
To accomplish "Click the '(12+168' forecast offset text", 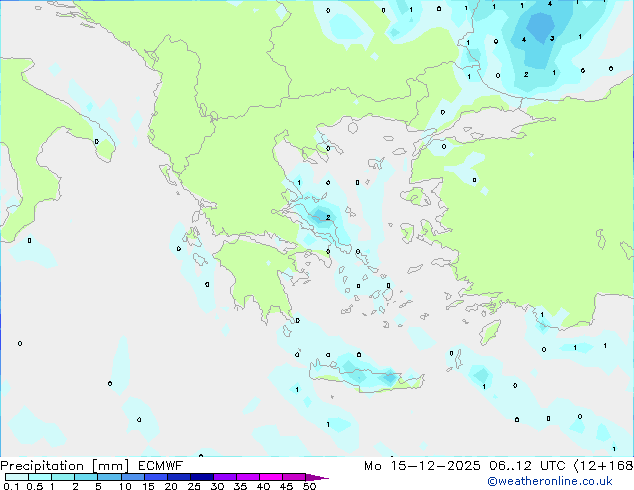I will click(x=603, y=466).
